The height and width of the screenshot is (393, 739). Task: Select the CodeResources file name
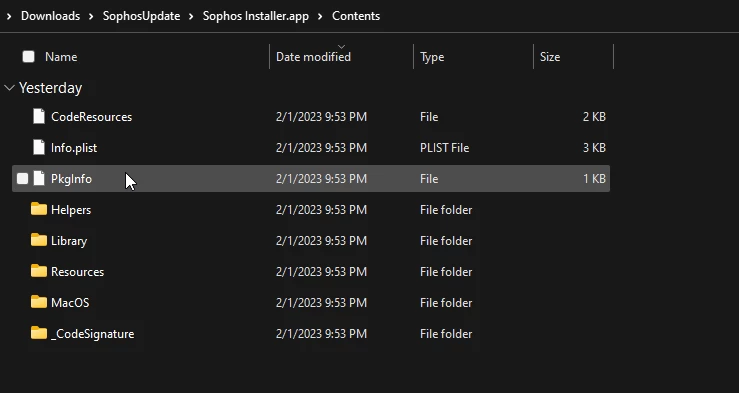click(x=91, y=117)
